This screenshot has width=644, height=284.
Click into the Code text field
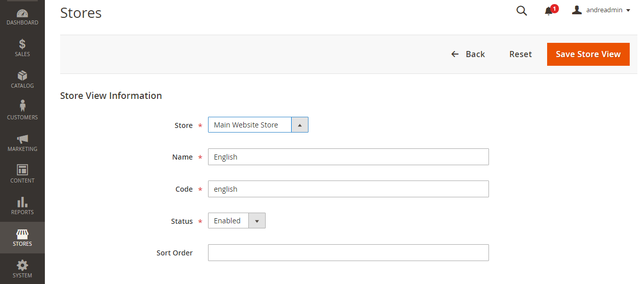[348, 189]
